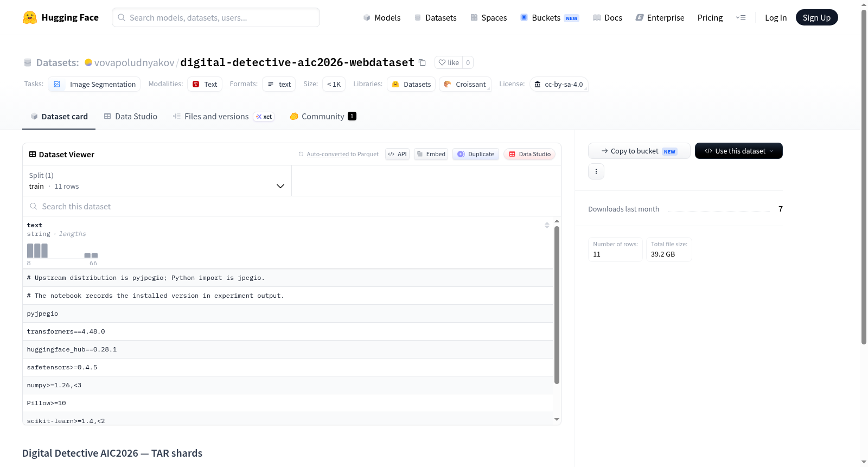Click the Downloads last month value 7
The height and width of the screenshot is (467, 868).
[781, 209]
